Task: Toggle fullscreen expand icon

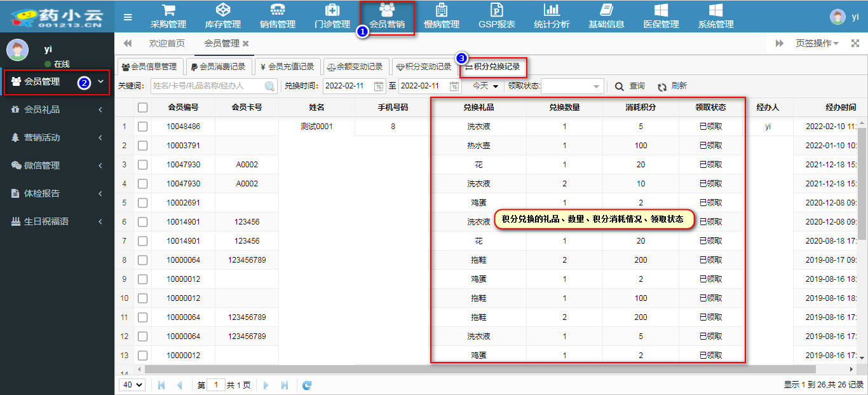Action: coord(856,43)
